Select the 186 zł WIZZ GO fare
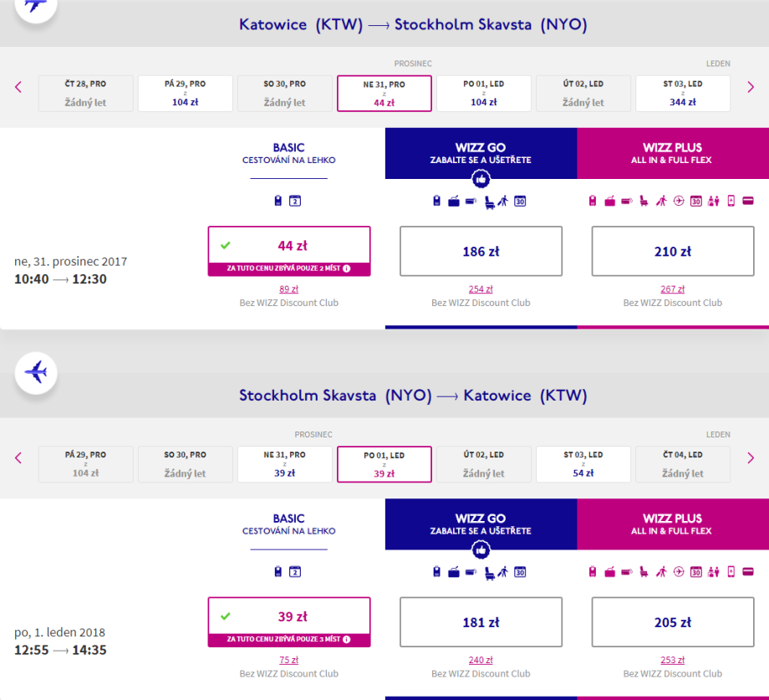Screen dimensions: 769x700 (x=481, y=251)
